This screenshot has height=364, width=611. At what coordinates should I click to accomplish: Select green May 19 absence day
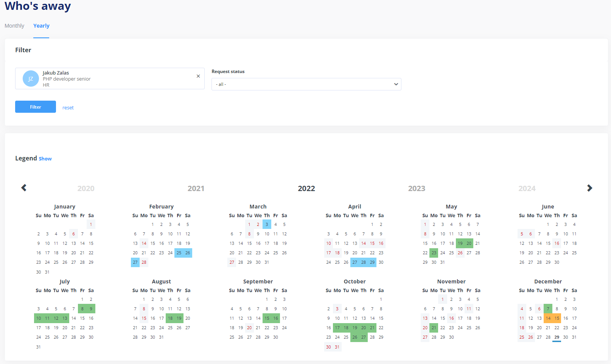pyautogui.click(x=460, y=243)
